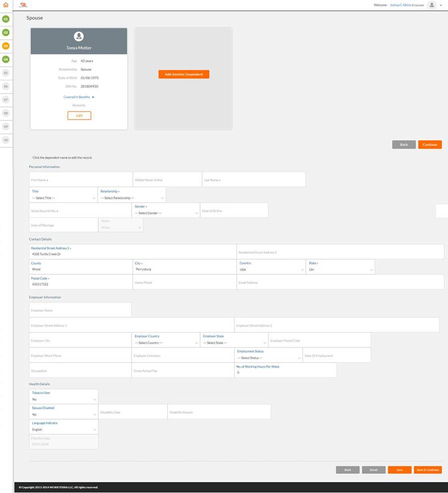Open the Select Gender dropdown
The width and height of the screenshot is (448, 493).
click(x=166, y=213)
